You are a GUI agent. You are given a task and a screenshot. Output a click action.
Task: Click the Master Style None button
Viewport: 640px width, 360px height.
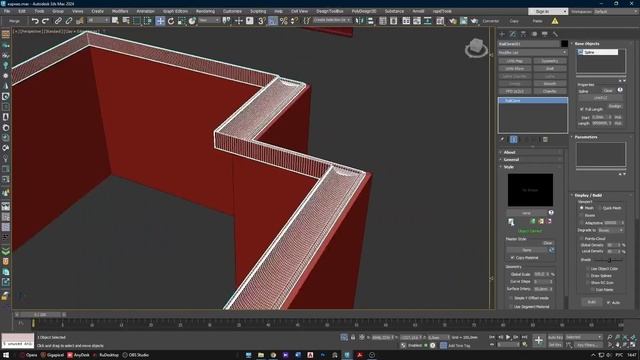coord(527,250)
